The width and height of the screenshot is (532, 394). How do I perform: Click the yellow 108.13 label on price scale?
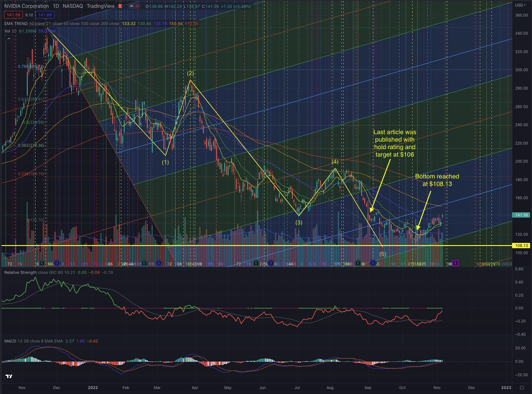(x=521, y=245)
